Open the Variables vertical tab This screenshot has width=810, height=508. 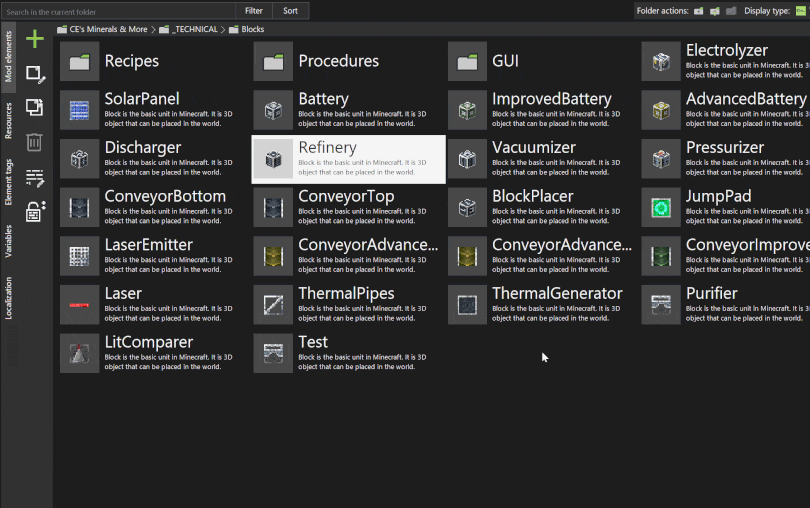coord(8,241)
